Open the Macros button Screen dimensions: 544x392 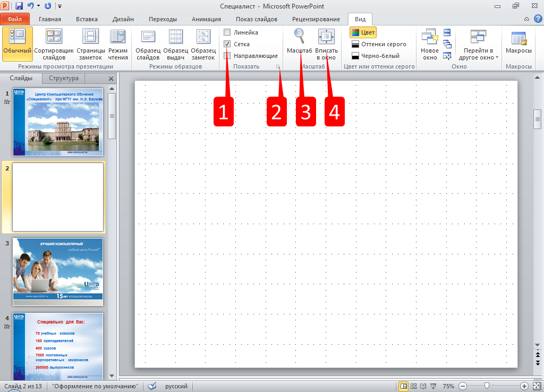[518, 44]
